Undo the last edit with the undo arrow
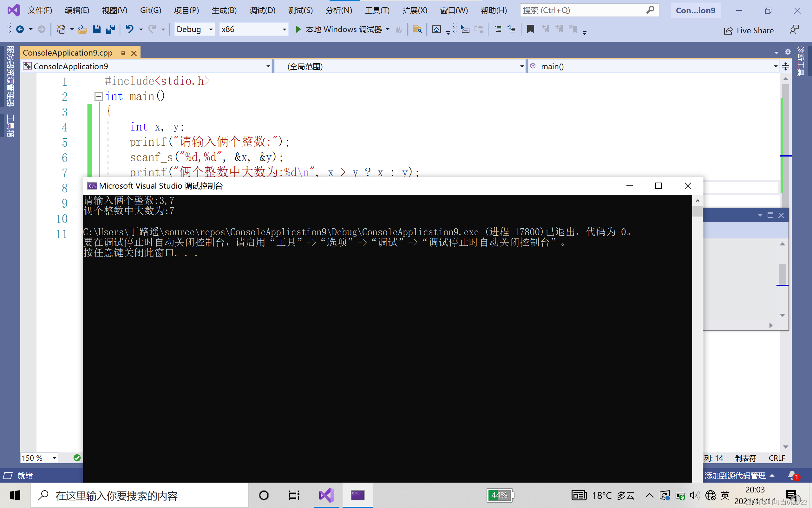 (x=129, y=30)
